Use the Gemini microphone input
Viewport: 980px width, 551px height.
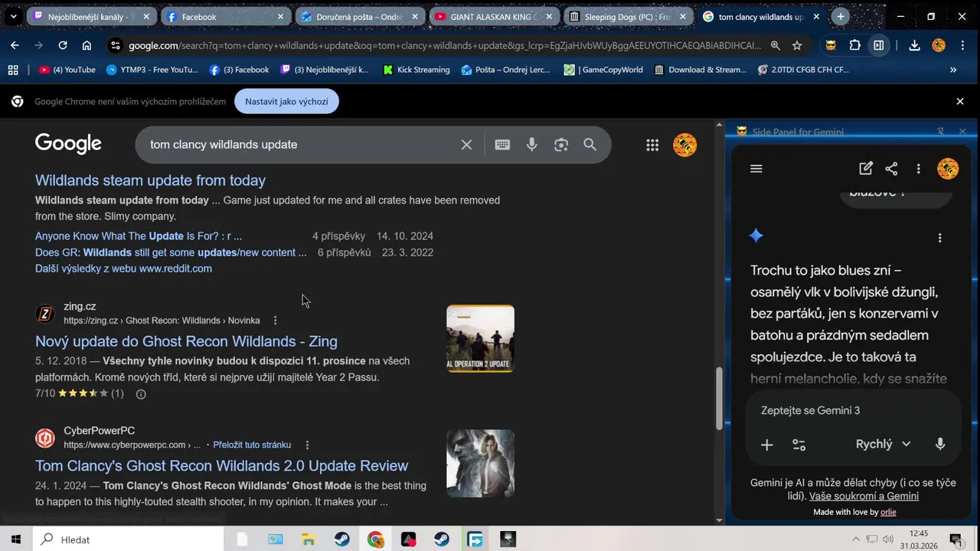click(x=940, y=444)
